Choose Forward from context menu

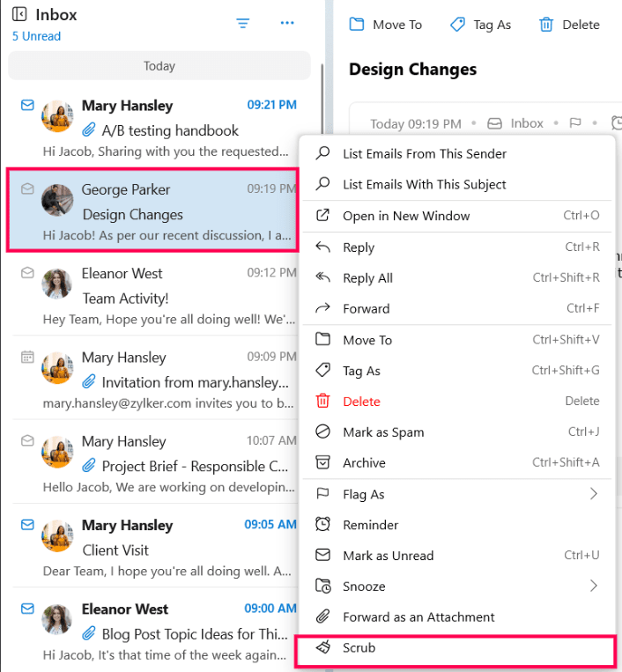pyautogui.click(x=457, y=308)
